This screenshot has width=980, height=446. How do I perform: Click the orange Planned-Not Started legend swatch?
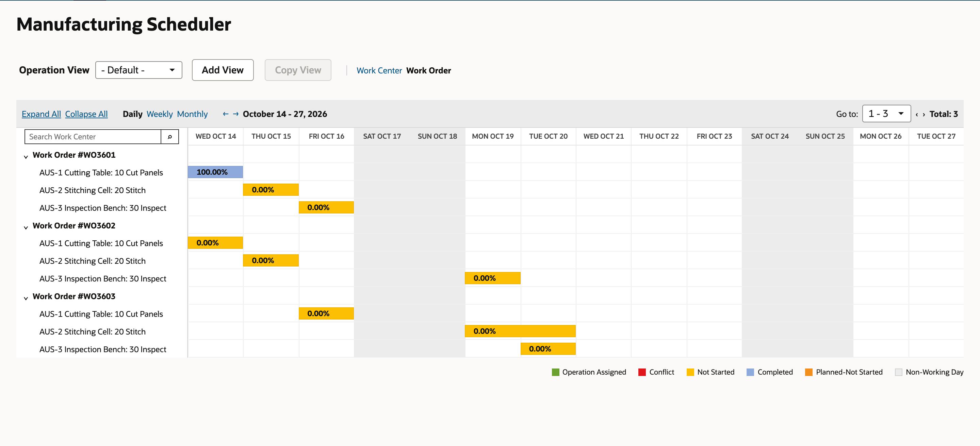pyautogui.click(x=809, y=372)
